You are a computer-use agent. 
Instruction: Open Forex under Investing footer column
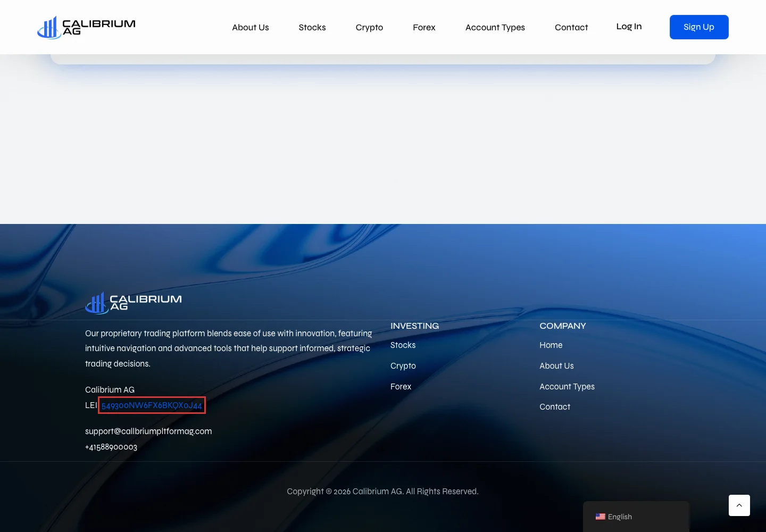pyautogui.click(x=401, y=387)
